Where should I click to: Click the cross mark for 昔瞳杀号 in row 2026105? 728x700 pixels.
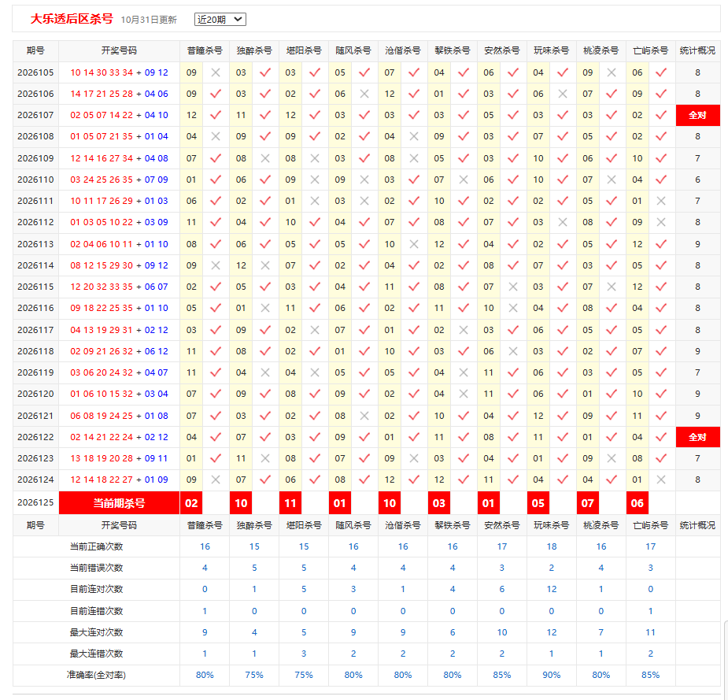pos(216,72)
